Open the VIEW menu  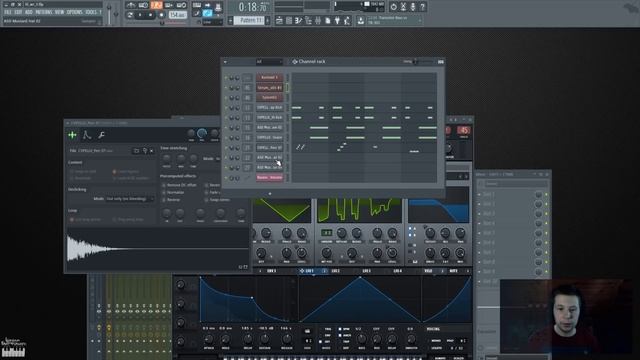tap(60, 12)
